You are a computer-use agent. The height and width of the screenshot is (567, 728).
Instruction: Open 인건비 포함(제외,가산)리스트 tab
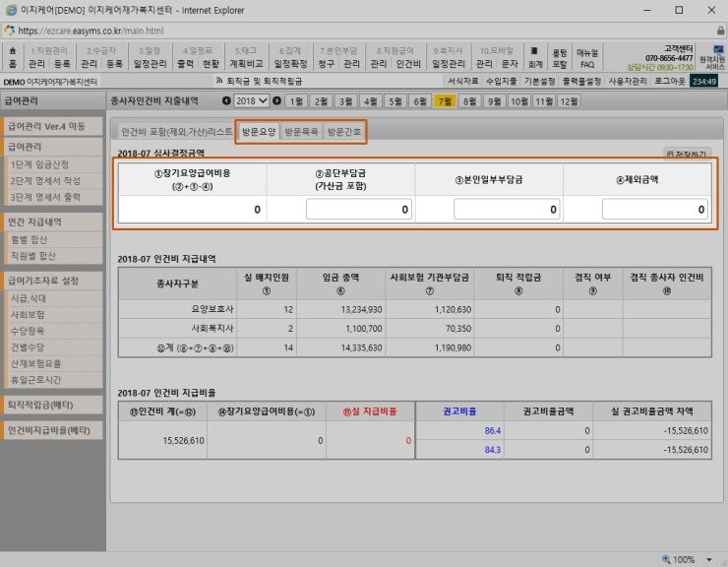(176, 132)
